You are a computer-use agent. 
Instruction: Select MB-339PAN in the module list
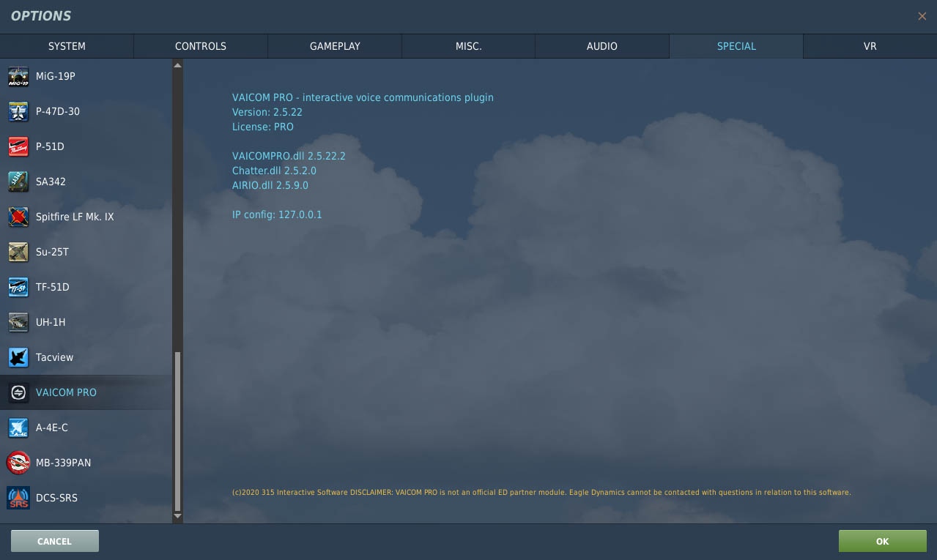[86, 463]
